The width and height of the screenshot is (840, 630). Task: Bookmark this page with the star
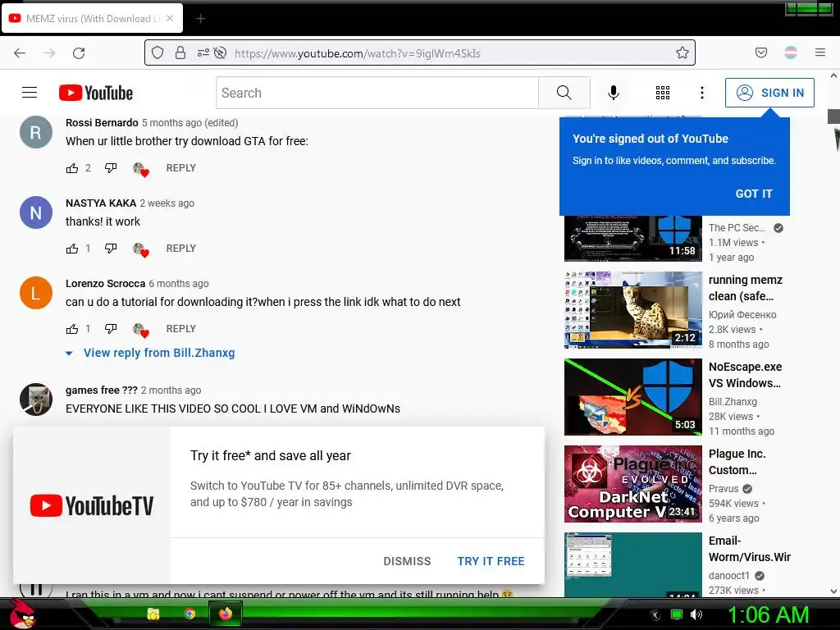pyautogui.click(x=682, y=52)
